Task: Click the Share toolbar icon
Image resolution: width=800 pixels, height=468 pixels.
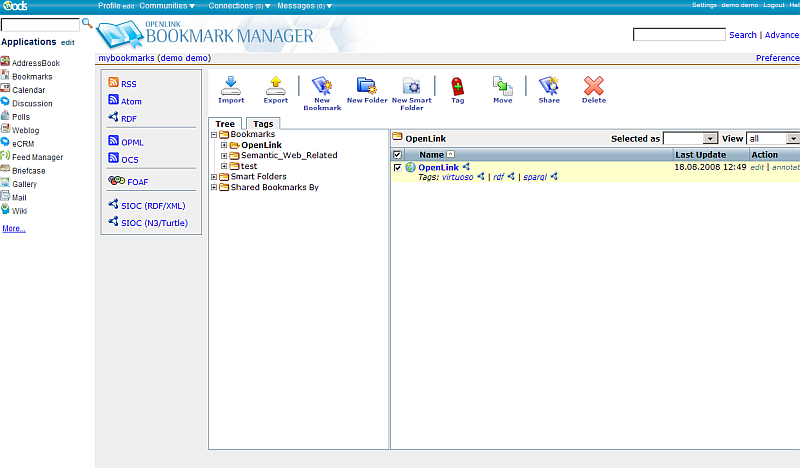Action: click(x=549, y=88)
